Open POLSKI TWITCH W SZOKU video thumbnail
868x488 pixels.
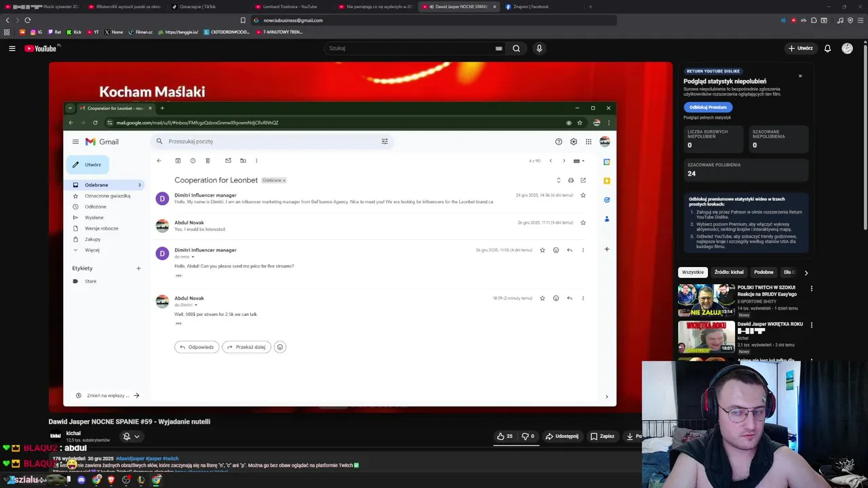click(706, 301)
